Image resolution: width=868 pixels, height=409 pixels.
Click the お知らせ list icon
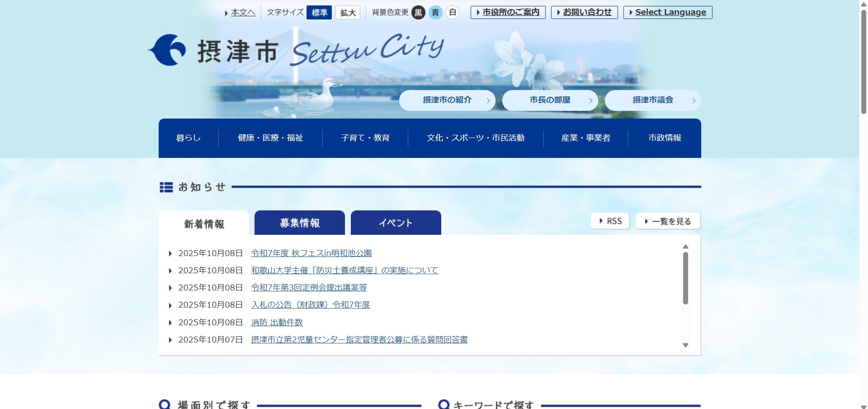(x=166, y=187)
